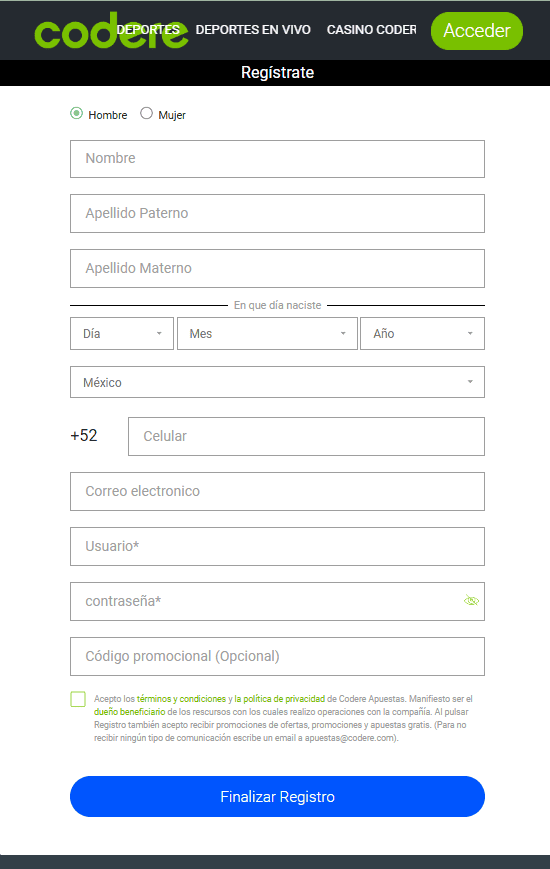The height and width of the screenshot is (869, 550).
Task: Click the Acceder button
Action: pos(477,31)
